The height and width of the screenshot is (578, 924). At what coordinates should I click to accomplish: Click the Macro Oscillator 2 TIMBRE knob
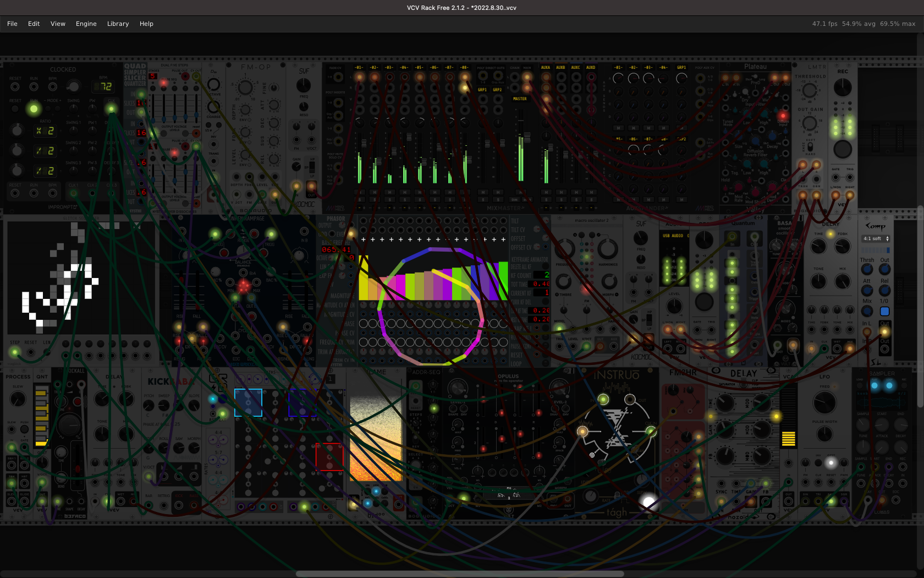564,281
